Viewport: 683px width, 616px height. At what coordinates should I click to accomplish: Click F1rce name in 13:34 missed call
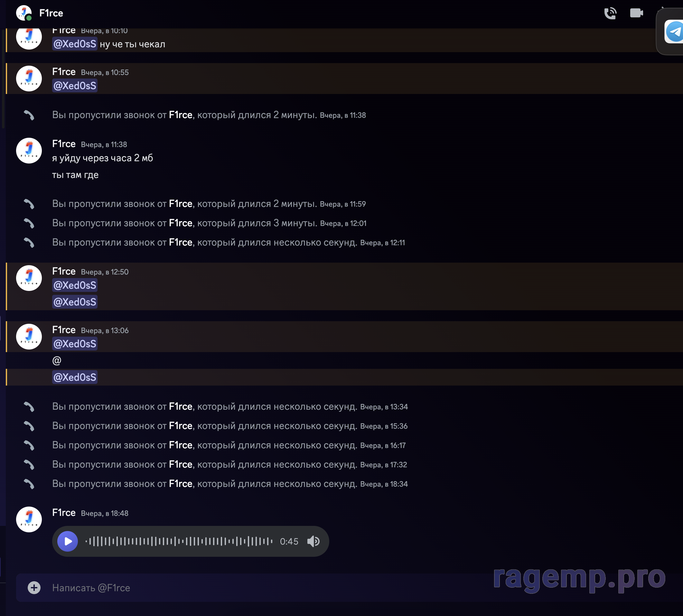click(x=180, y=406)
